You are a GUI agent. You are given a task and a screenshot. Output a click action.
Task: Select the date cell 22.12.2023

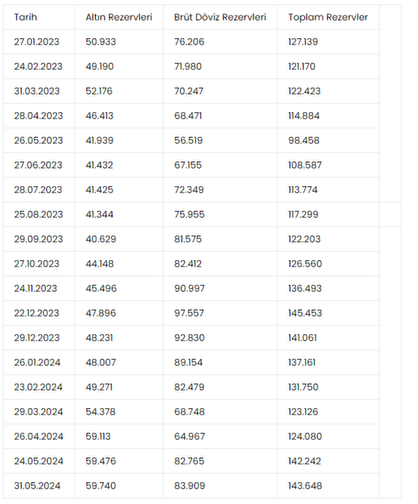pyautogui.click(x=36, y=313)
